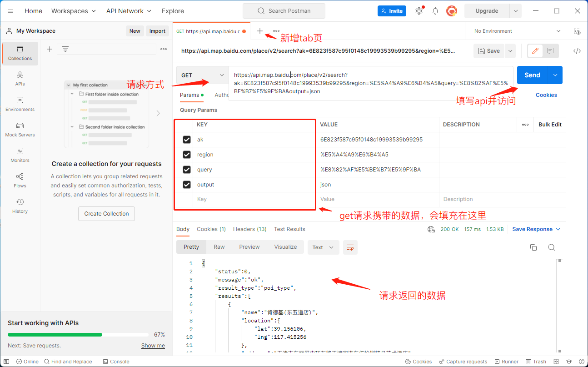Screen dimensions: 588x367
Task: Uncheck the query parameter checkbox
Action: pyautogui.click(x=187, y=170)
